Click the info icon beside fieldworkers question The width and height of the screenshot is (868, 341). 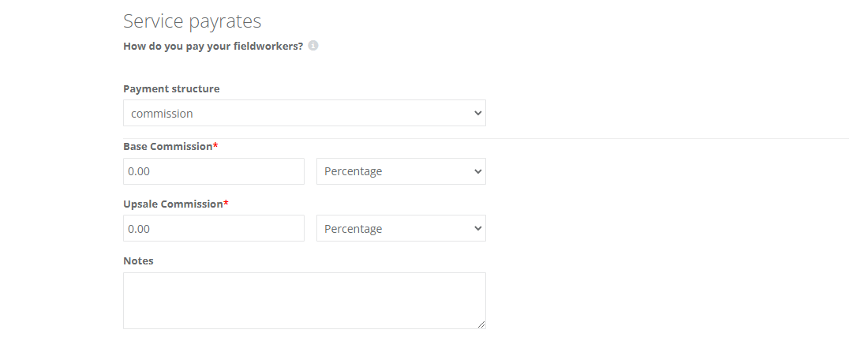313,46
